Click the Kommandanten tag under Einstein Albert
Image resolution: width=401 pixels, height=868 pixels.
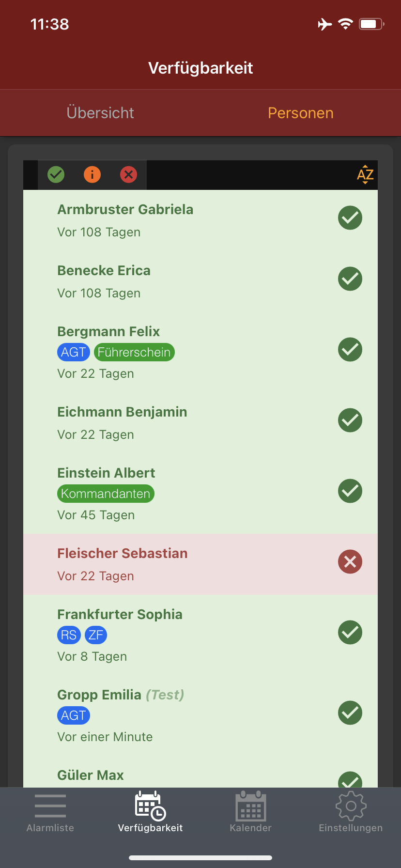tap(106, 494)
